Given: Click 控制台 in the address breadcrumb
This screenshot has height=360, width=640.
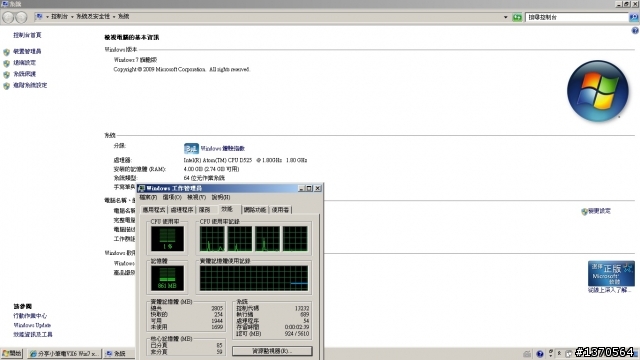Looking at the screenshot, I should point(60,17).
